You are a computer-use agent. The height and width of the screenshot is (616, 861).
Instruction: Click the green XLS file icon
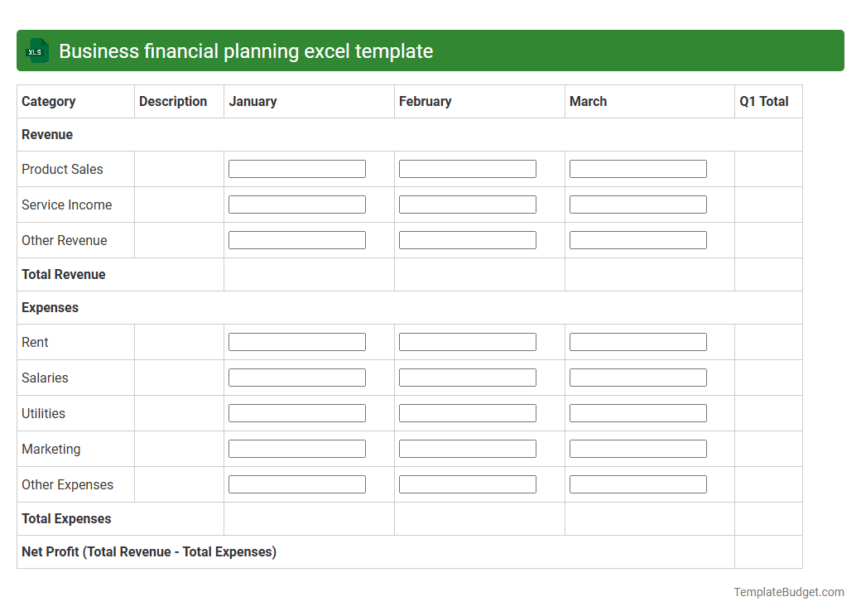pos(36,51)
